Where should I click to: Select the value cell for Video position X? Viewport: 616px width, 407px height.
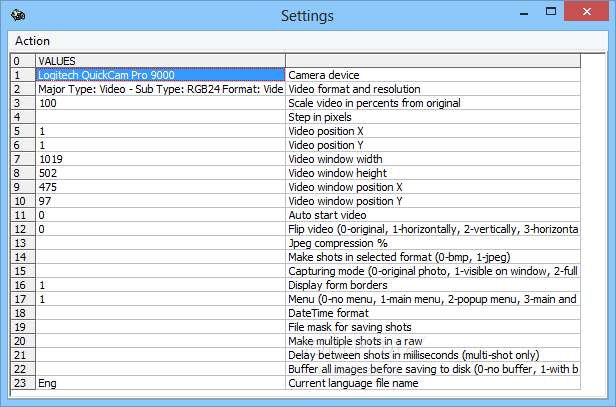click(160, 131)
